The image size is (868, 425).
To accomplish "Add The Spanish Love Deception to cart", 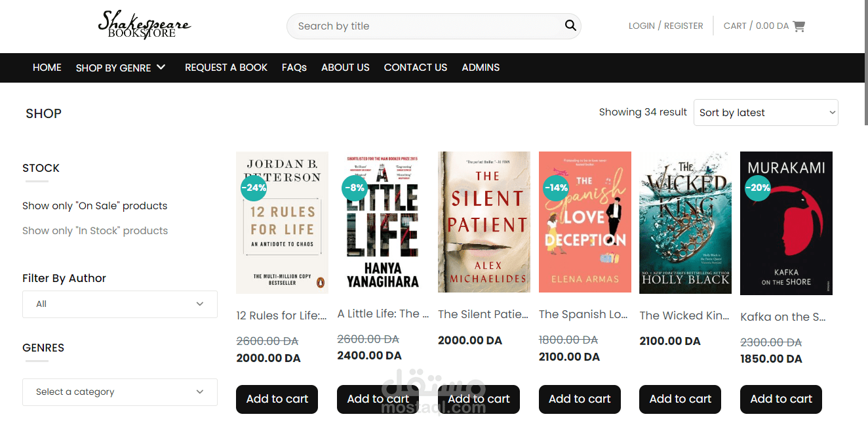I will [580, 399].
